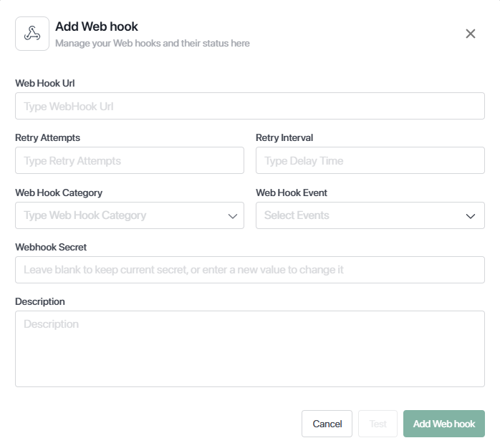Click the disabled Test button
This screenshot has width=500, height=448.
point(378,424)
